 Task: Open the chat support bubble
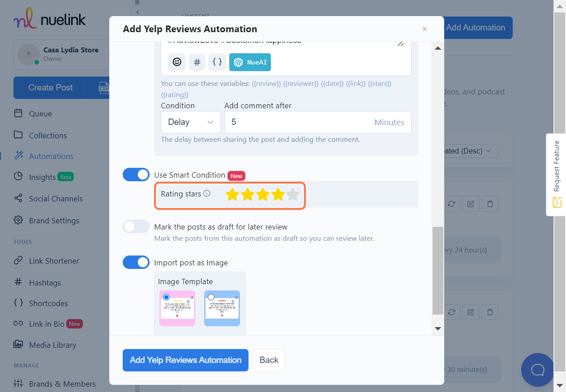(537, 370)
